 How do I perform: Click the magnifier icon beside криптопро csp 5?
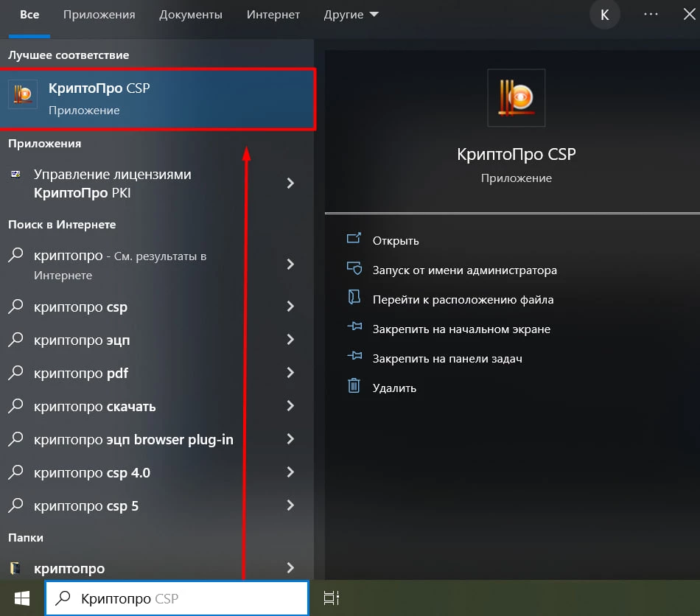15,505
